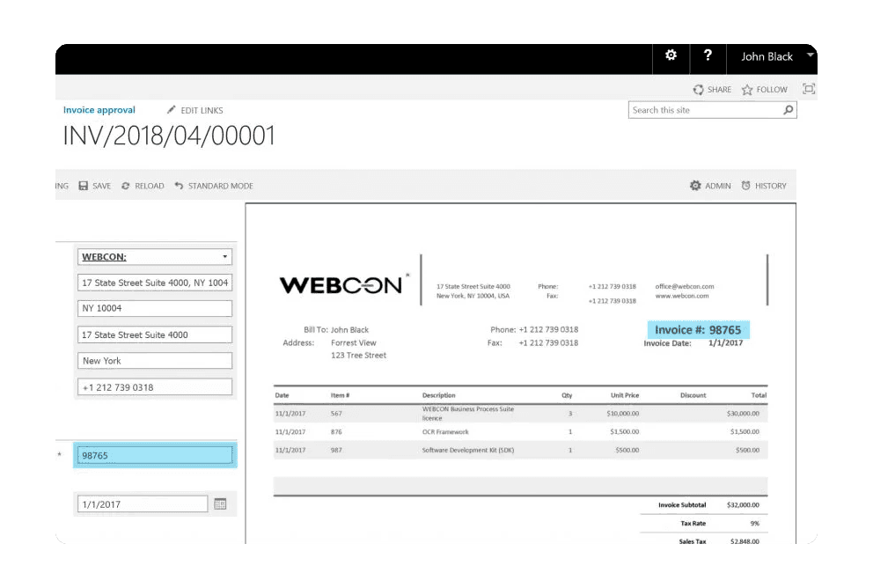Click the Invoice Subtotal $32,000.00 value

(x=743, y=505)
